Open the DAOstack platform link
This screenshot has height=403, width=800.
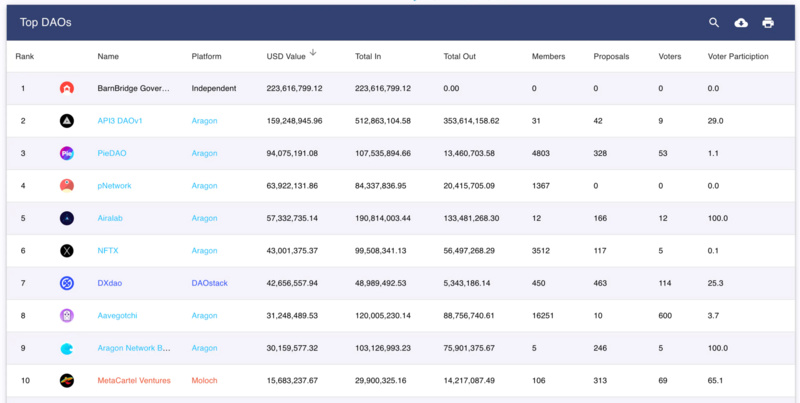click(210, 283)
